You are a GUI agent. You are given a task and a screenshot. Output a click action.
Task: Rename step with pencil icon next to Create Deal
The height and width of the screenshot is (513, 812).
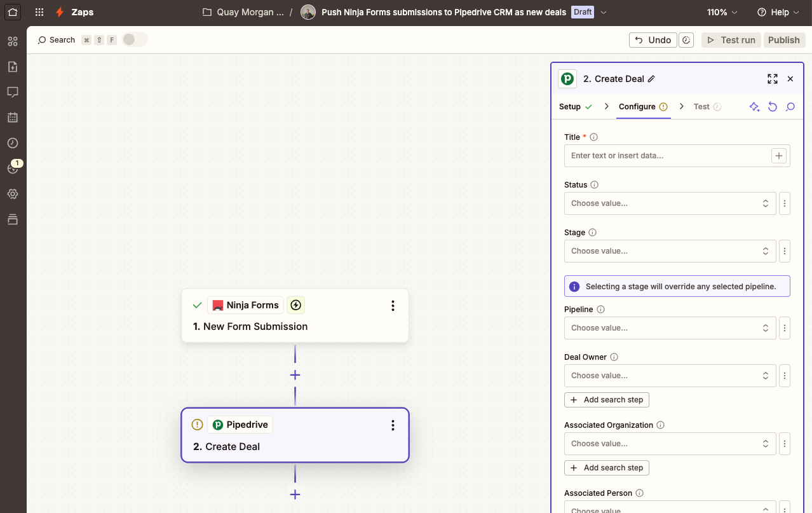[x=651, y=79]
